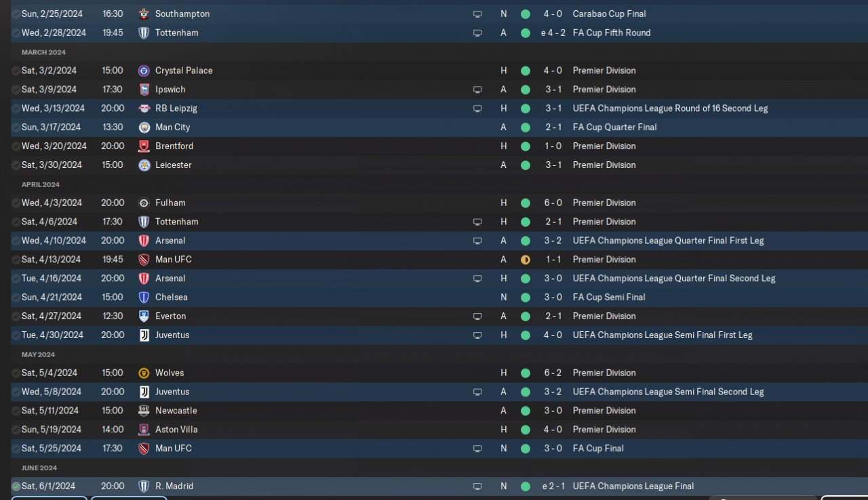The image size is (868, 500).
Task: Click the Wolves club badge icon
Action: click(x=144, y=373)
